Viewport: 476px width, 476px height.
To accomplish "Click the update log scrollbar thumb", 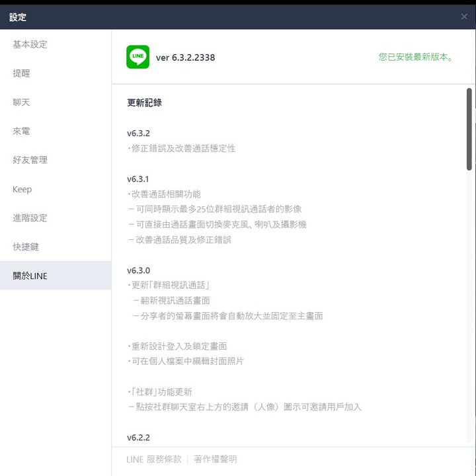I will pos(469,129).
